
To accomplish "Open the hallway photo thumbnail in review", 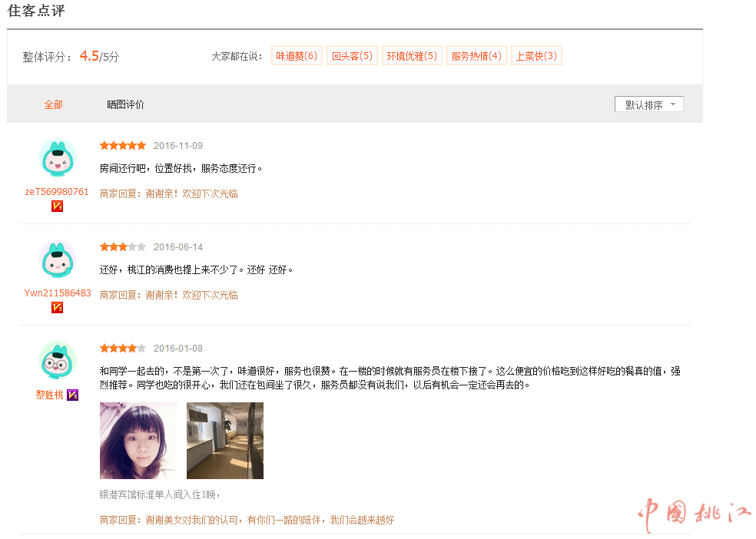I will click(225, 441).
